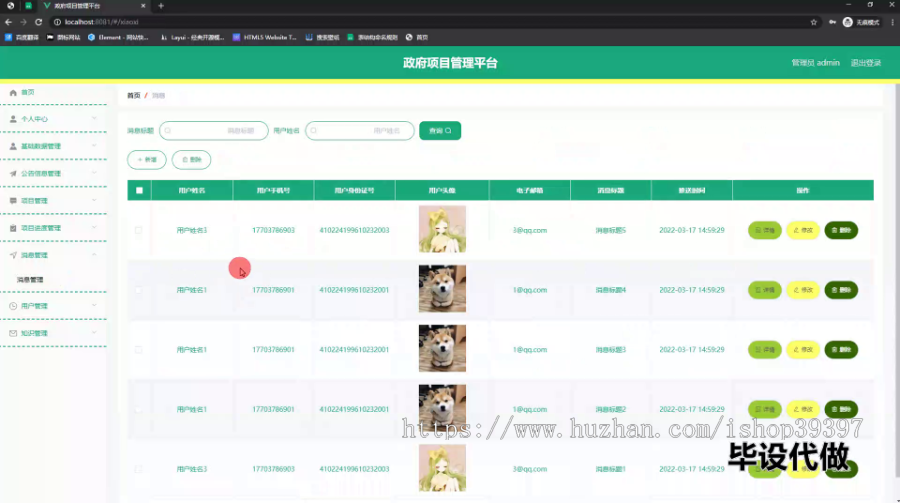Viewport: 900px width, 503px height.
Task: Click ID 410224199610232003 in 消息标题5 row
Action: click(x=354, y=230)
